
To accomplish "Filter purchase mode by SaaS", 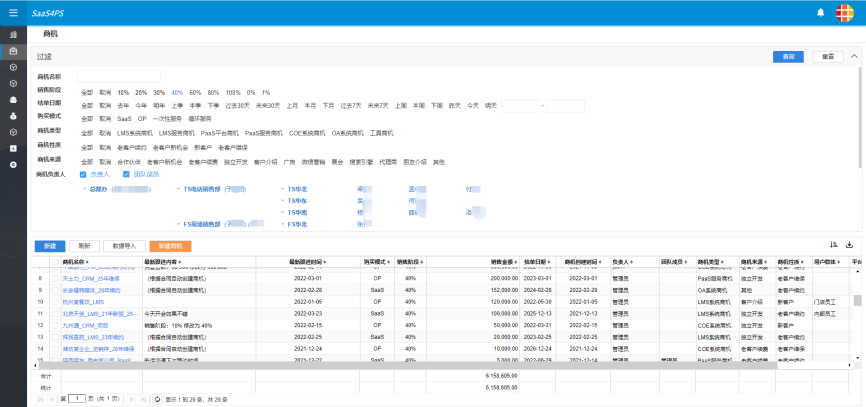I will tap(124, 119).
